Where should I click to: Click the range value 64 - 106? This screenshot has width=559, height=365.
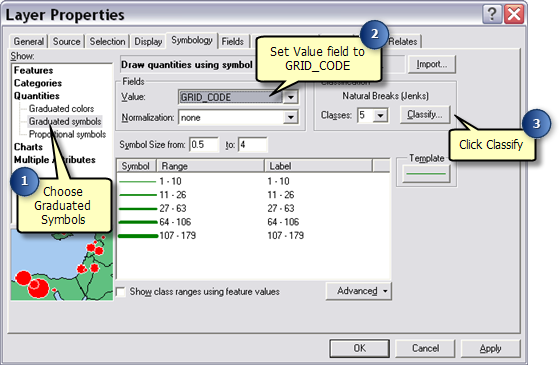[x=175, y=222]
